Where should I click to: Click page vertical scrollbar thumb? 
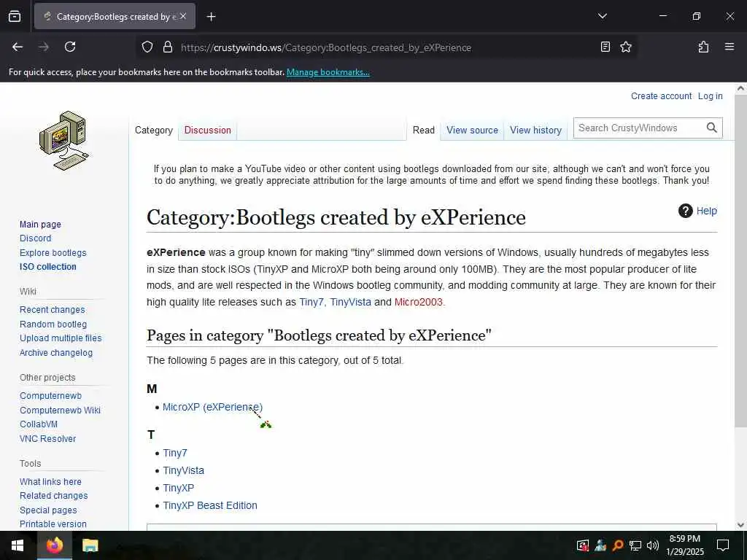[x=740, y=261]
